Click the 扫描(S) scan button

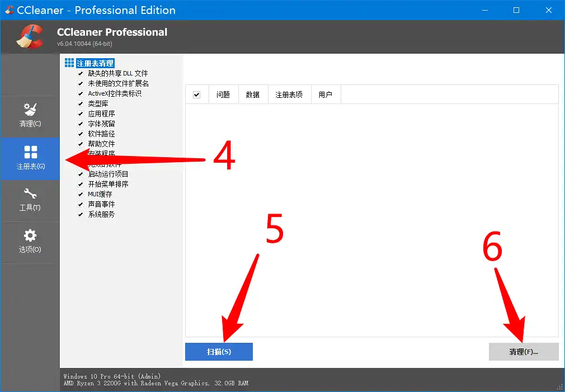(x=219, y=352)
